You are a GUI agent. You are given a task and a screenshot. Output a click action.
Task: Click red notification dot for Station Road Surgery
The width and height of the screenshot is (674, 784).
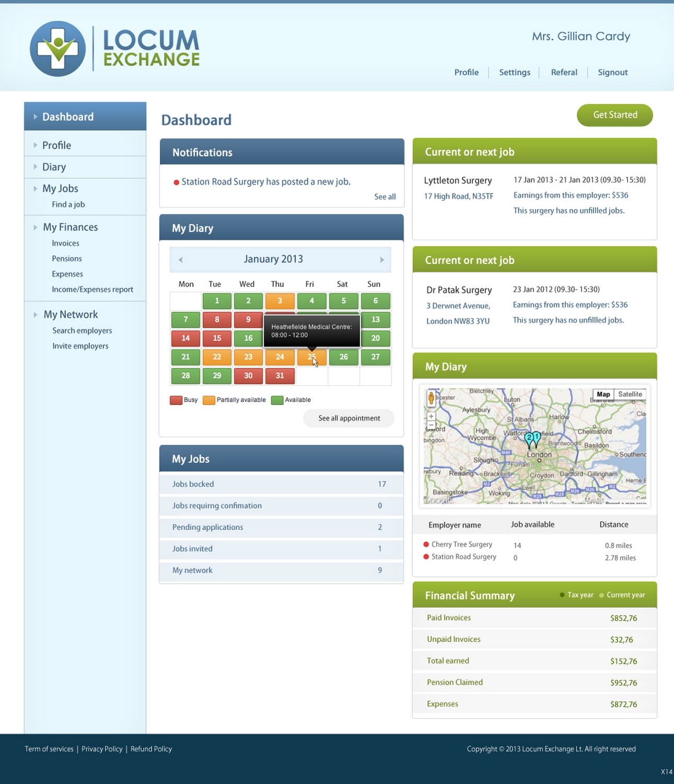coord(177,182)
